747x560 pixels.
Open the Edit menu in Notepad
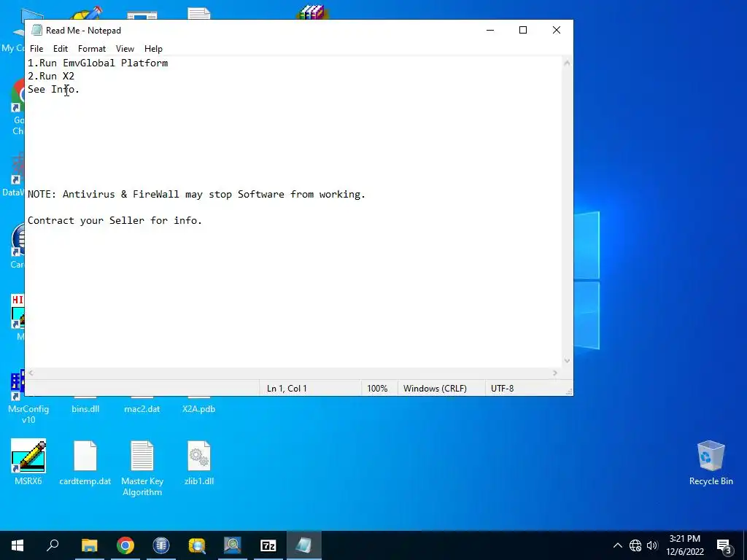(x=61, y=49)
